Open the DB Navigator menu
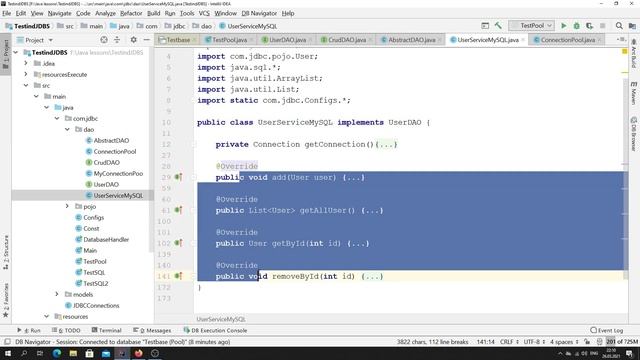The width and height of the screenshot is (640, 360). click(259, 13)
